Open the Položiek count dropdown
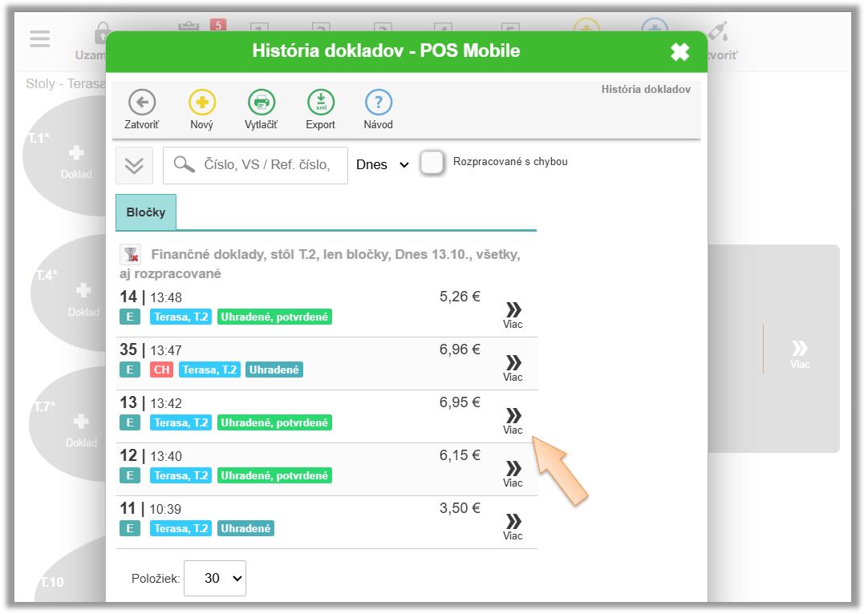This screenshot has width=868, height=614. pos(214,578)
